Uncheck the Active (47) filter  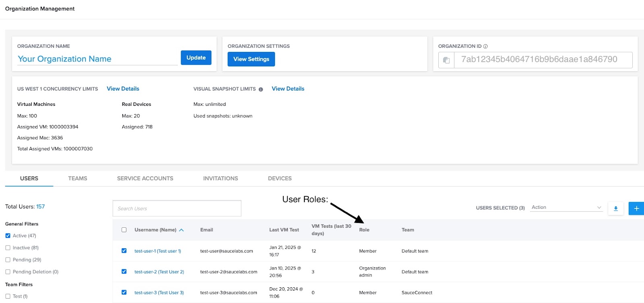point(8,236)
